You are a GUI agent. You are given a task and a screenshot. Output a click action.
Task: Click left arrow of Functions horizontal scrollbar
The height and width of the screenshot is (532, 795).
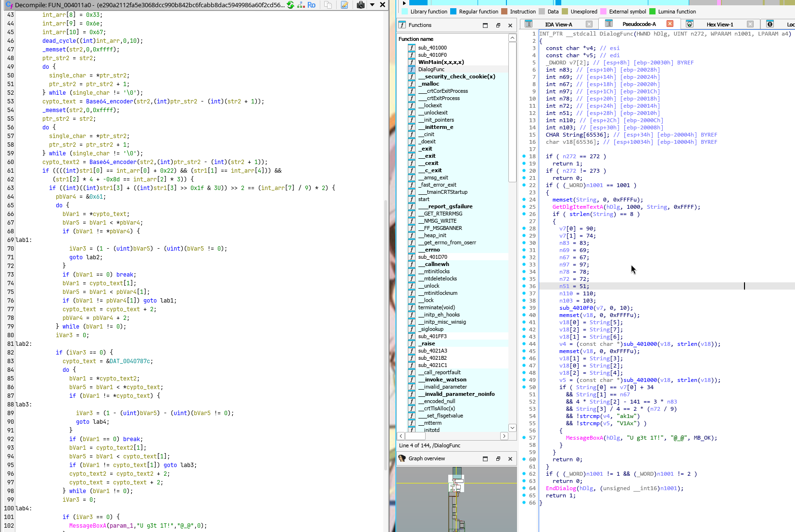click(401, 436)
